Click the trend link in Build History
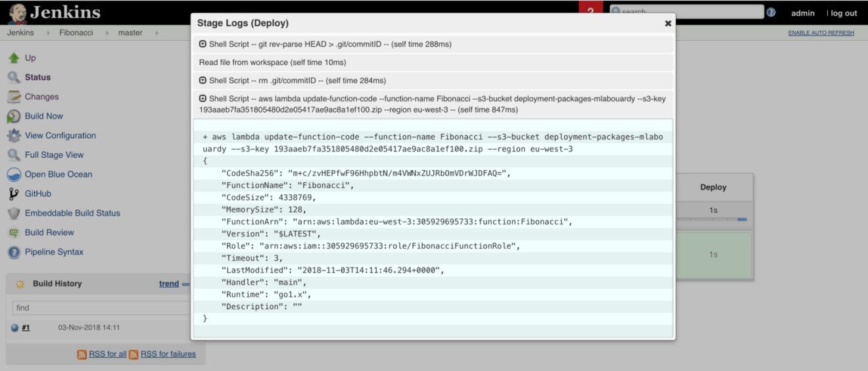Image resolution: width=868 pixels, height=371 pixels. pos(169,284)
